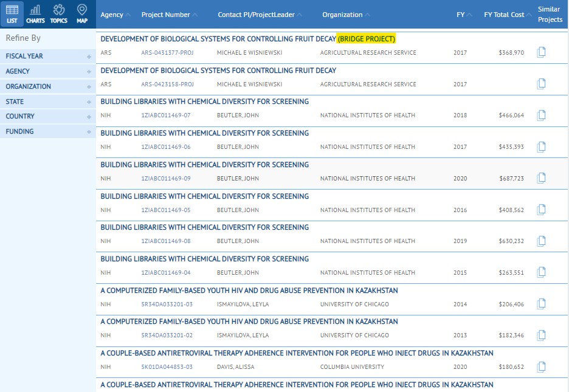Click the Similar Projects column header

[x=550, y=15]
